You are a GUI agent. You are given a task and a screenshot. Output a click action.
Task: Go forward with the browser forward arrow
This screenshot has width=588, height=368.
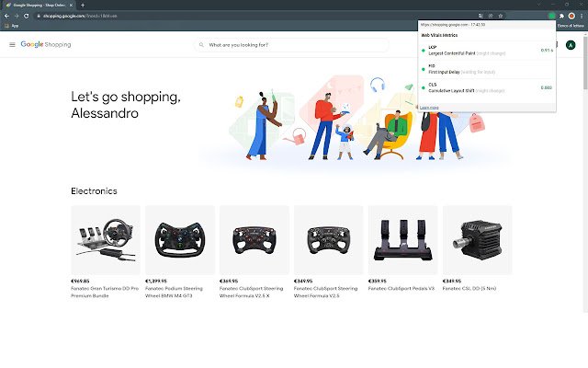click(x=17, y=16)
